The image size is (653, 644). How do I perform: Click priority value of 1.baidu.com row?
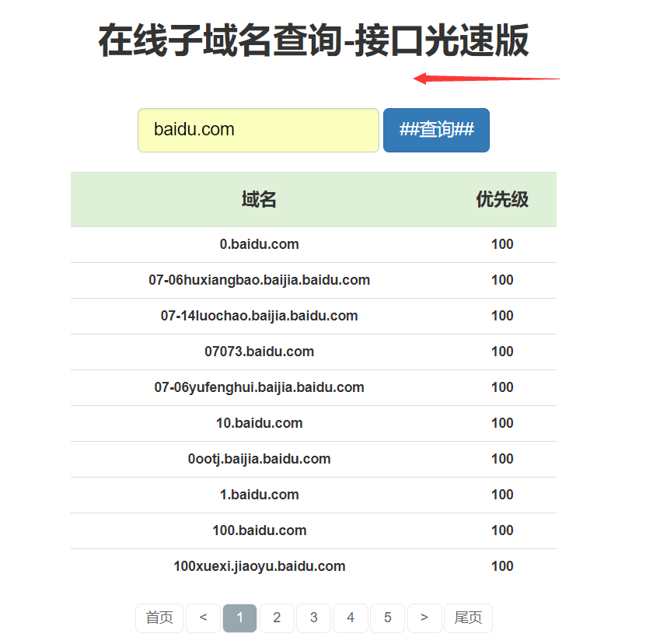[502, 495]
